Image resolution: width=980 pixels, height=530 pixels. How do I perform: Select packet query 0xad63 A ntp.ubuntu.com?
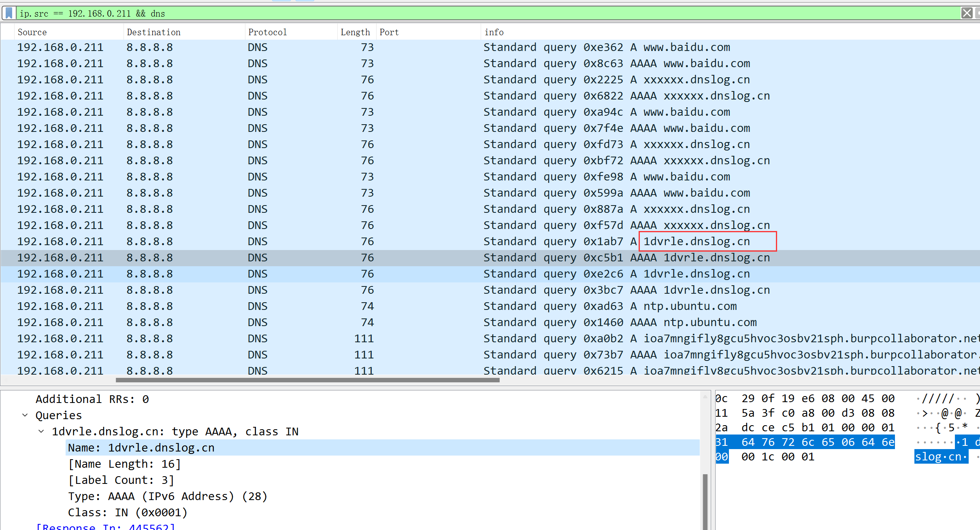coord(490,306)
